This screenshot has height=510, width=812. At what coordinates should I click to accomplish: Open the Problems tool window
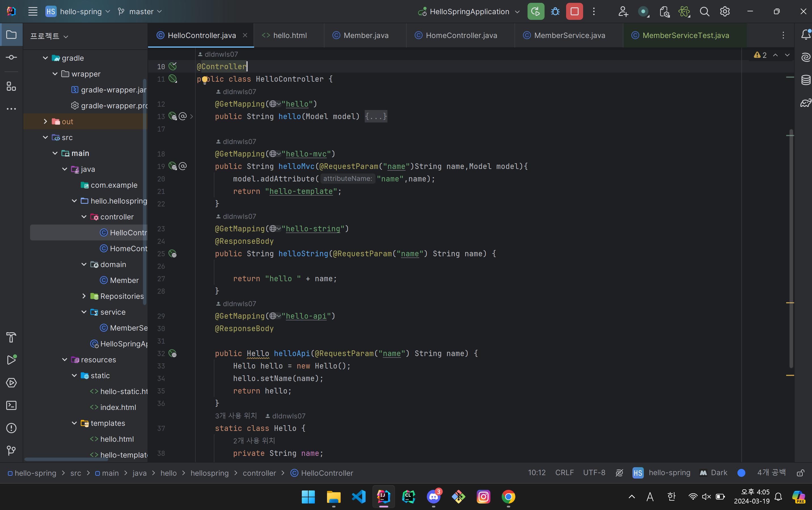pos(11,428)
